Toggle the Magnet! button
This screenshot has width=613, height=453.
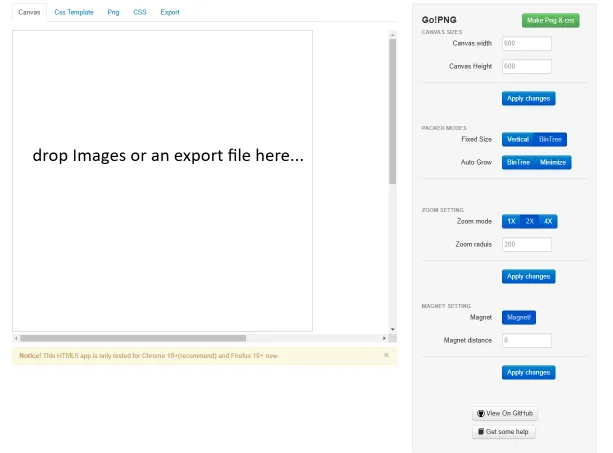pos(519,317)
